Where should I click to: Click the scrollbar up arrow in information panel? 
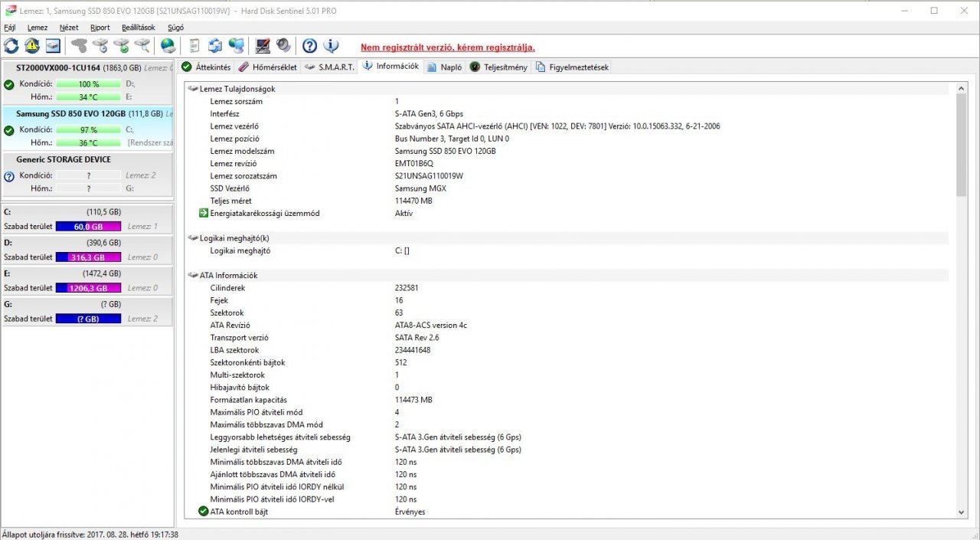tap(962, 89)
